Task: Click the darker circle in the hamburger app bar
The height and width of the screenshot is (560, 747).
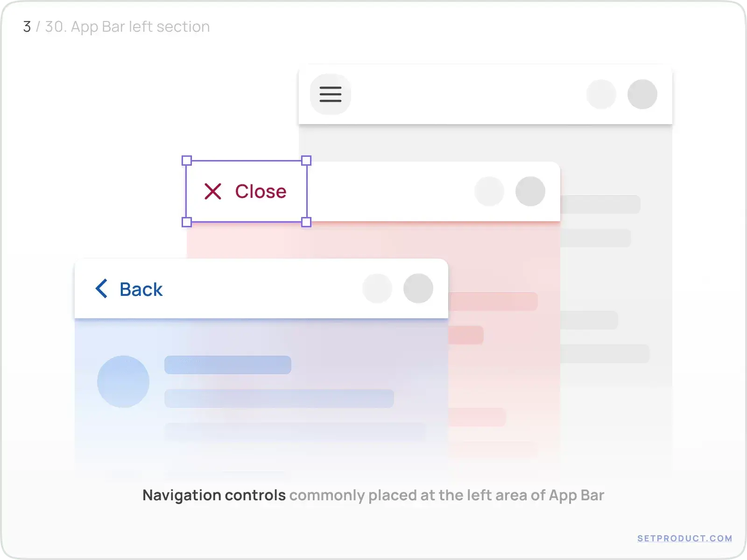Action: (642, 94)
